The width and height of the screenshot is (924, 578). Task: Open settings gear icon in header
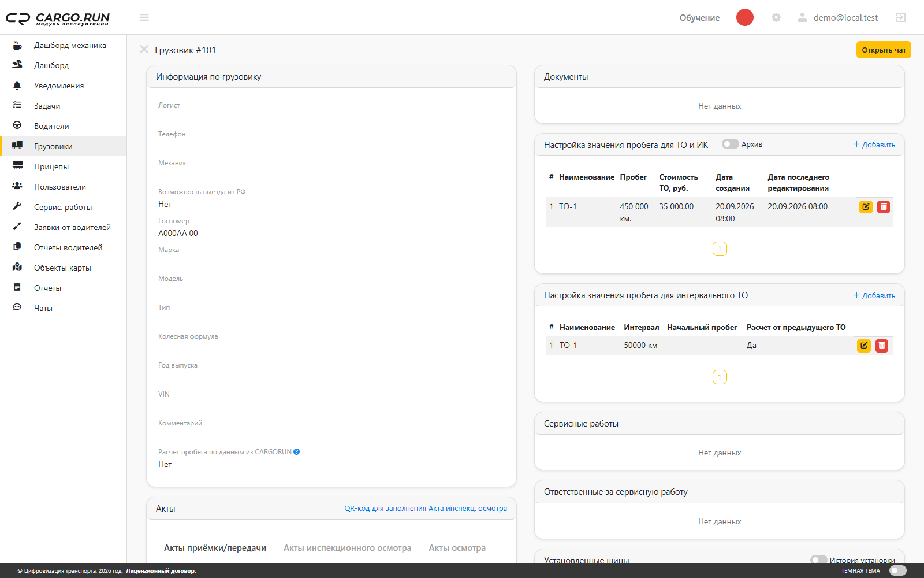[x=776, y=17]
